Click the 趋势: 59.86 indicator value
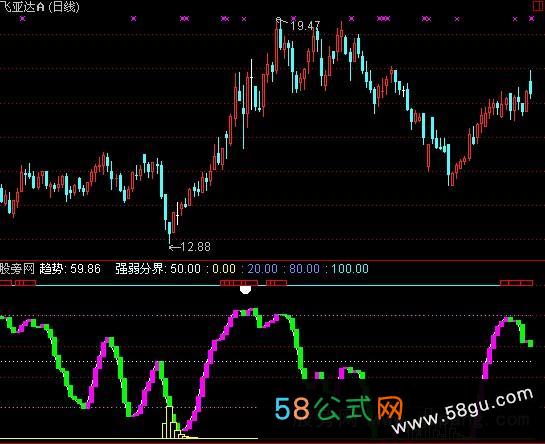545x444 pixels. [70, 269]
